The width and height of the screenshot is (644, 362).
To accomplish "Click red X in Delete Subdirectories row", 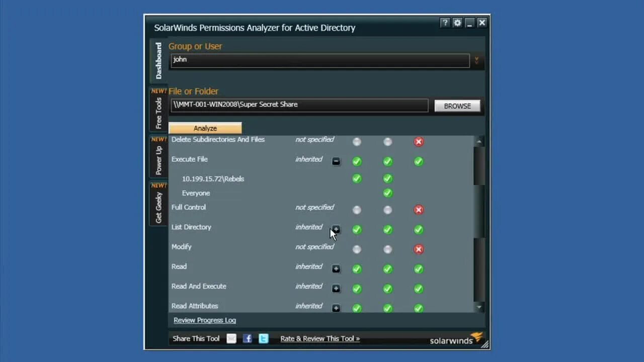I will pyautogui.click(x=419, y=142).
